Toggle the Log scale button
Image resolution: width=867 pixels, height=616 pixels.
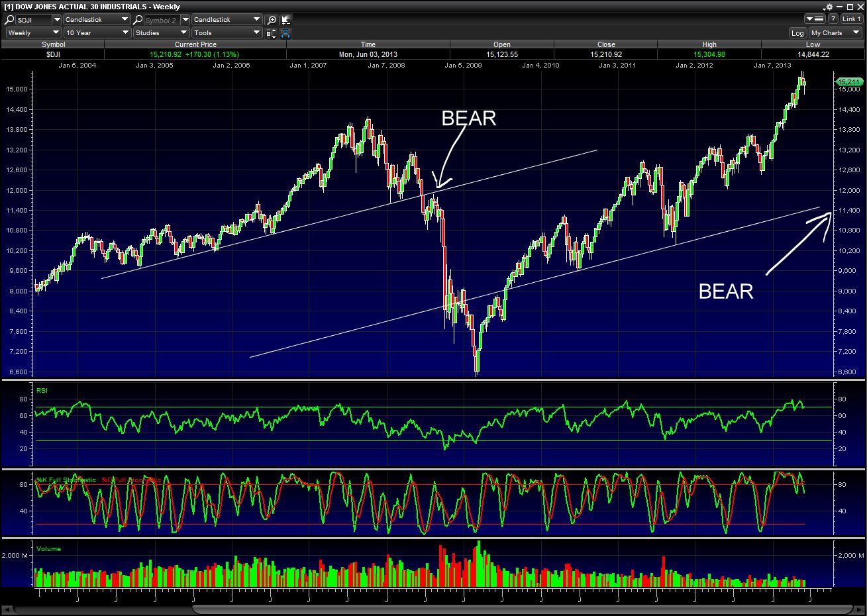(x=797, y=32)
